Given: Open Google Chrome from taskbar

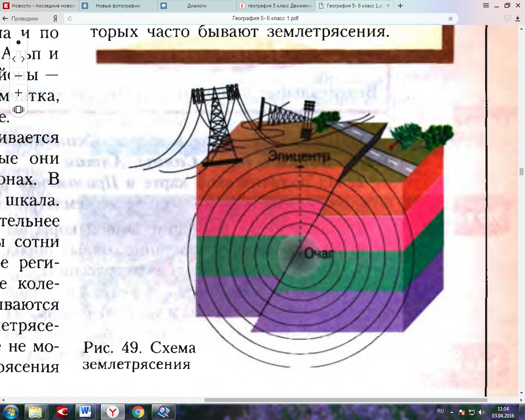Looking at the screenshot, I should tap(138, 412).
